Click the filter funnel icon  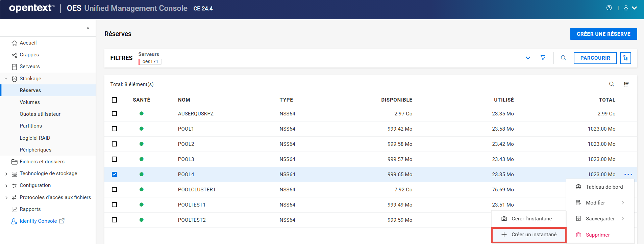pyautogui.click(x=543, y=58)
